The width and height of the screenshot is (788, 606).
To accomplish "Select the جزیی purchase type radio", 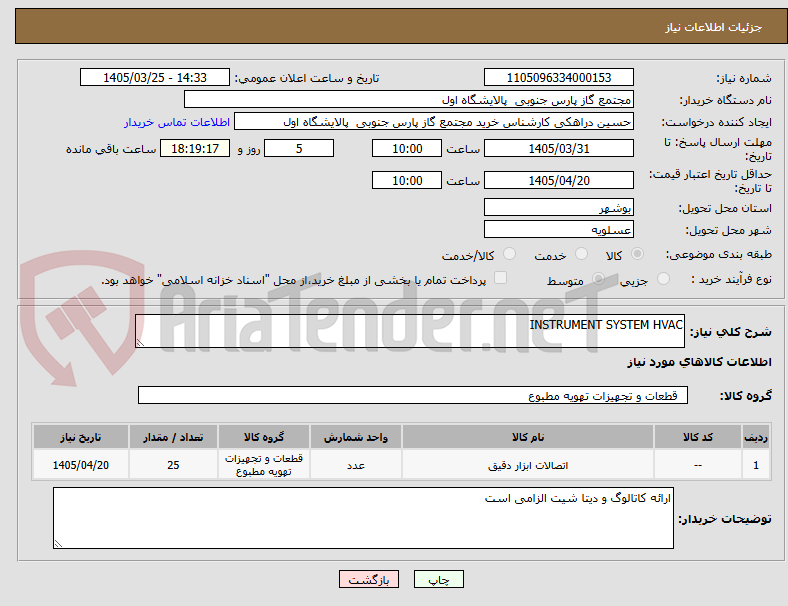I will click(663, 278).
